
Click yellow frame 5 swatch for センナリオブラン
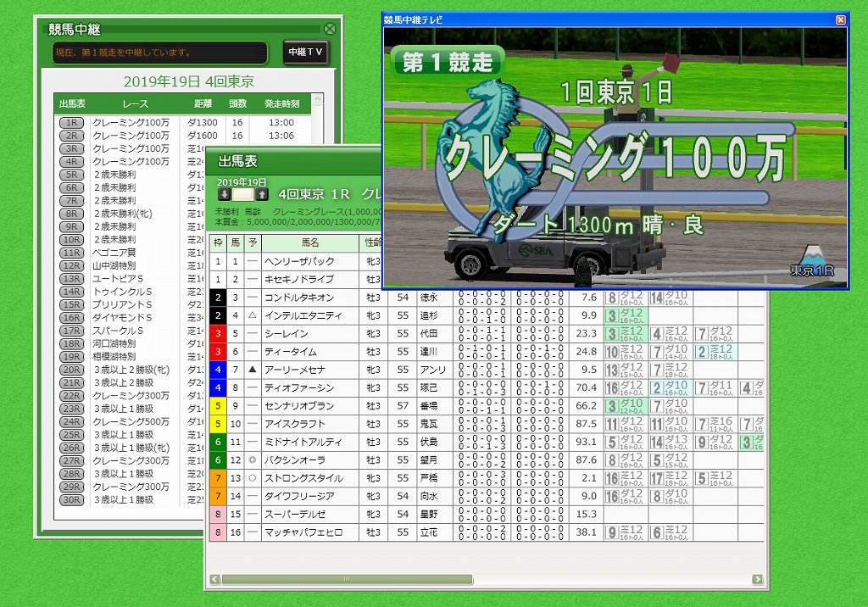[218, 406]
